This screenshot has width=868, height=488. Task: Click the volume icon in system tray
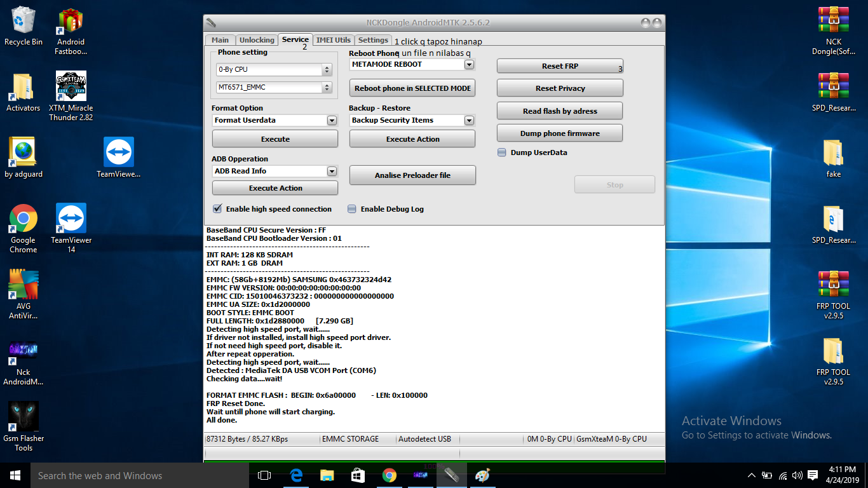[x=797, y=475]
